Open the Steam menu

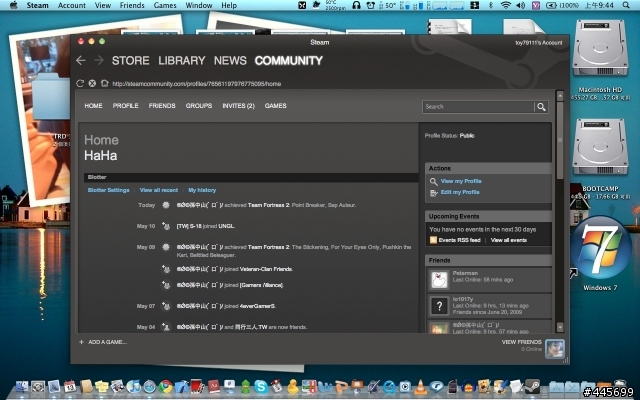pos(38,5)
